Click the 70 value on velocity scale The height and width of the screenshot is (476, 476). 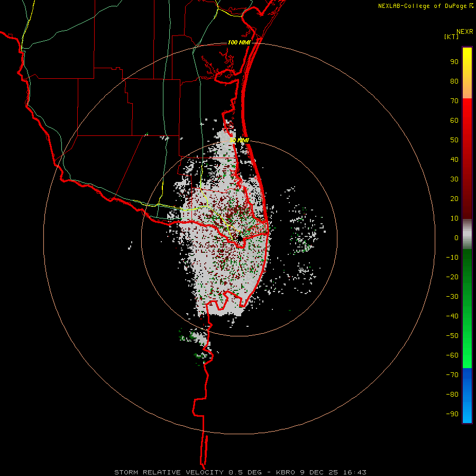tap(454, 101)
